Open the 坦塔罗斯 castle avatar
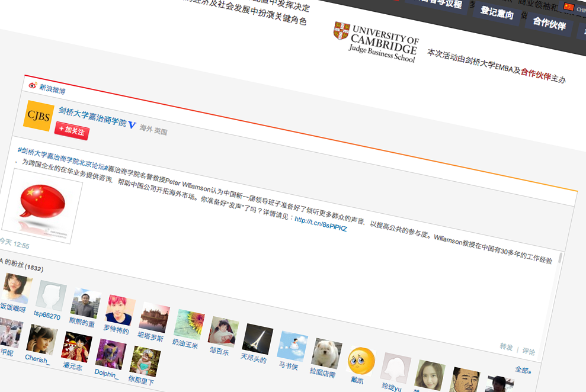 (x=155, y=317)
